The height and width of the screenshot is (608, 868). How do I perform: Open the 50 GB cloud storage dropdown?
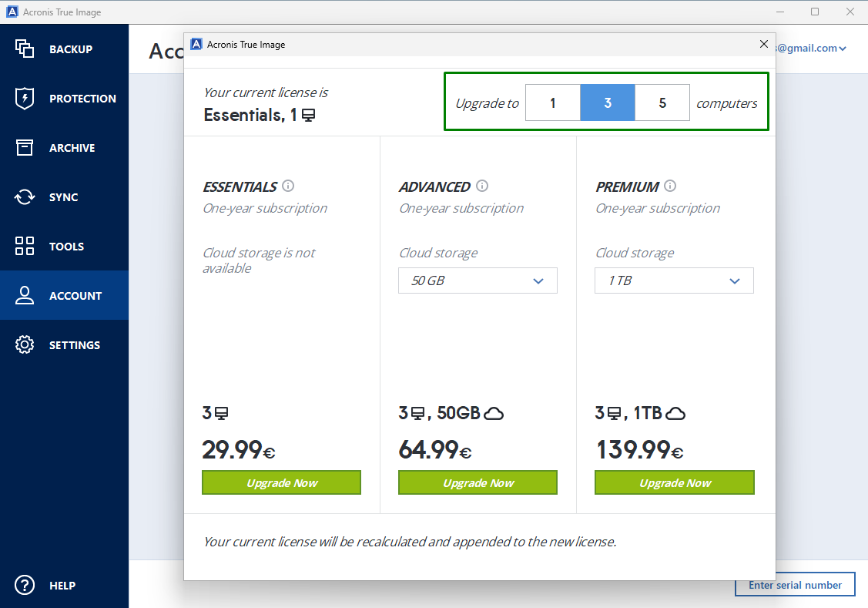478,280
